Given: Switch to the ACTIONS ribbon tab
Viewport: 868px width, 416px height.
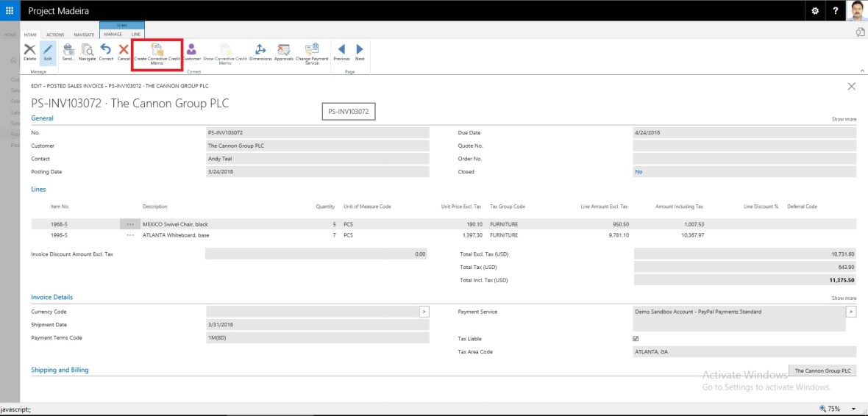Looking at the screenshot, I should [x=55, y=35].
